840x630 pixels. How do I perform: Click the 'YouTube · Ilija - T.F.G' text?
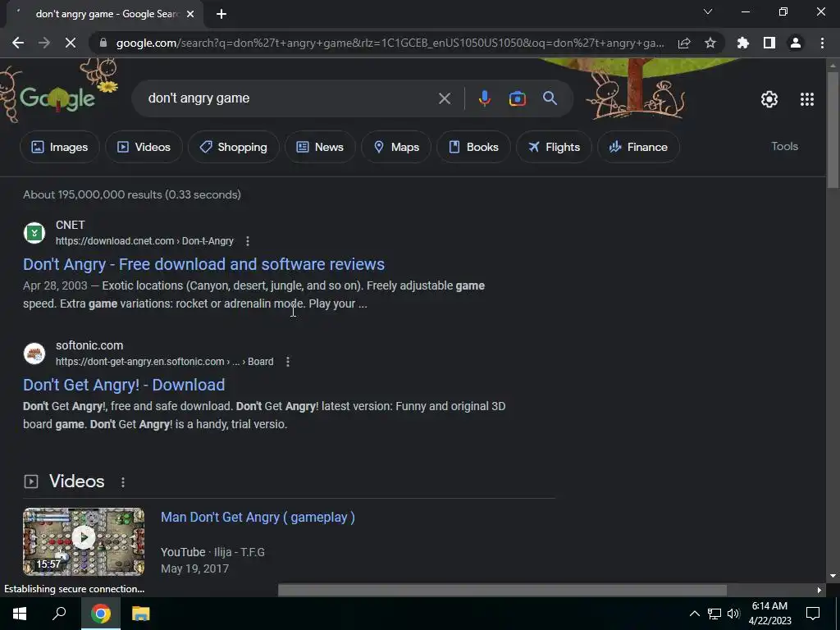[212, 552]
